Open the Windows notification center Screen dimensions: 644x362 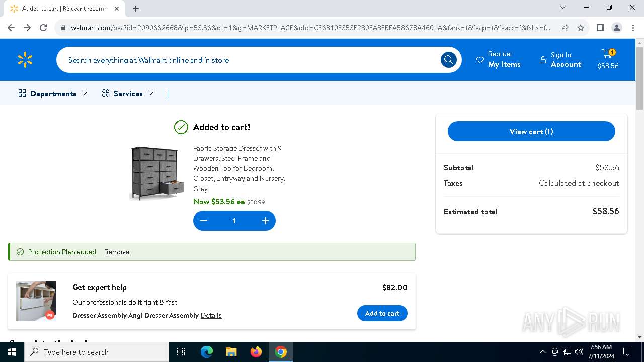(627, 352)
